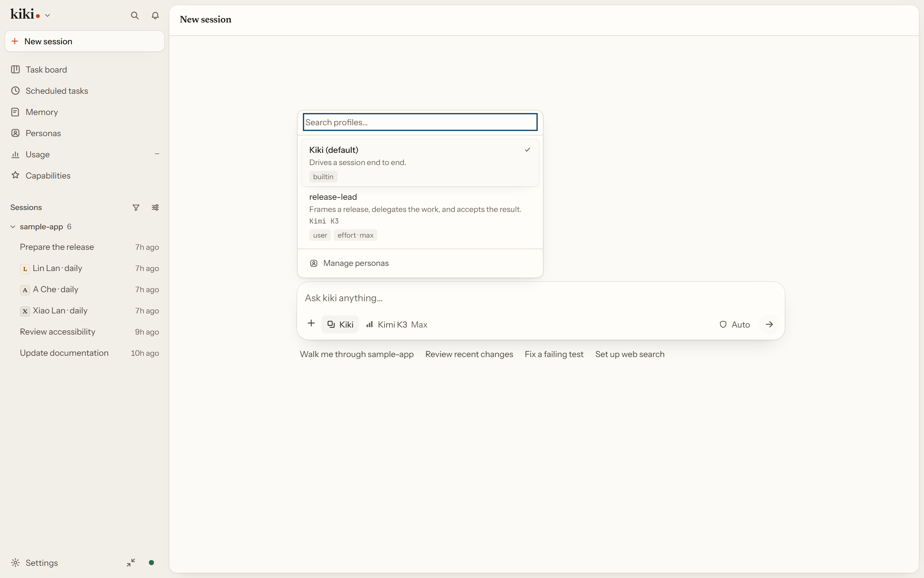Viewport: 924px width, 578px height.
Task: Open notifications bell icon
Action: [x=155, y=15]
